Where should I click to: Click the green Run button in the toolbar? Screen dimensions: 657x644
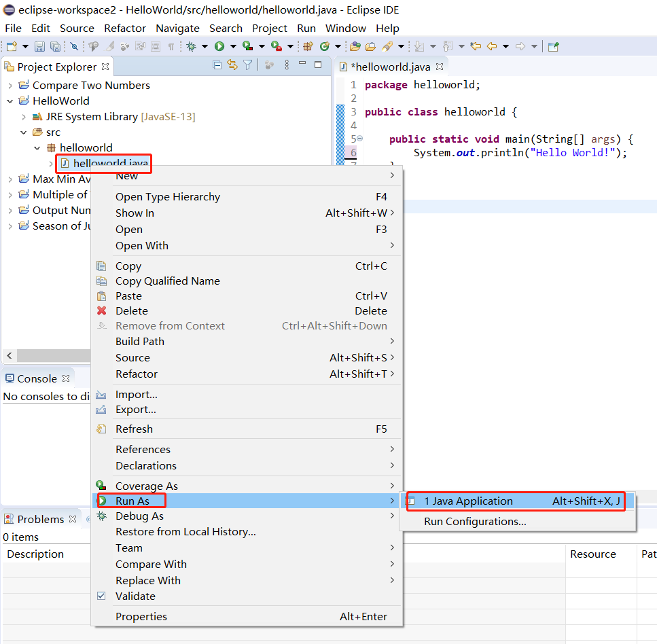pos(219,46)
